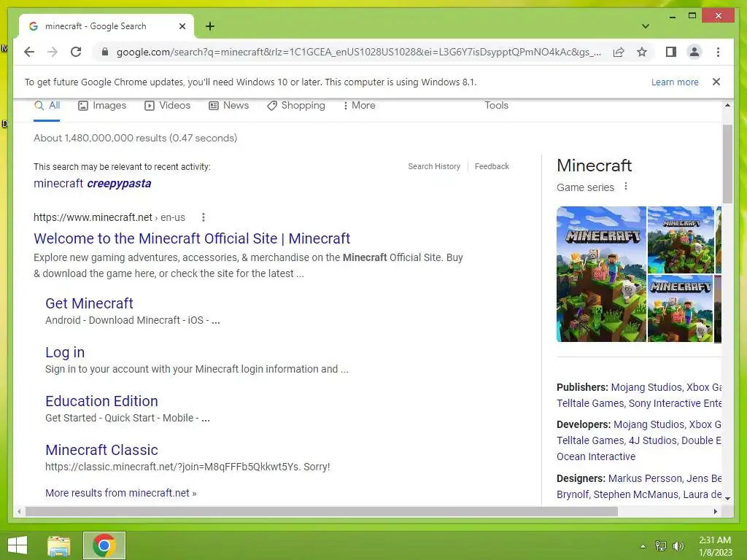Share this page with the share icon
The height and width of the screenshot is (560, 747).
pos(619,52)
